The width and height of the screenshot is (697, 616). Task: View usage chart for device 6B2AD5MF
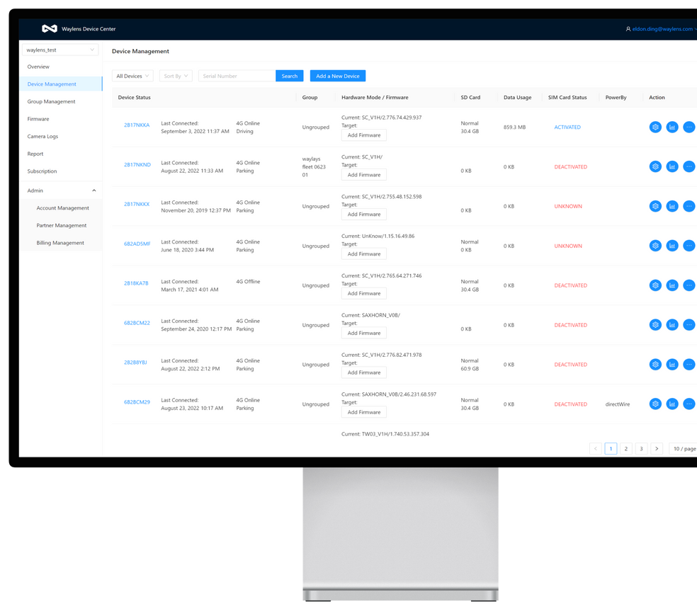pyautogui.click(x=672, y=246)
